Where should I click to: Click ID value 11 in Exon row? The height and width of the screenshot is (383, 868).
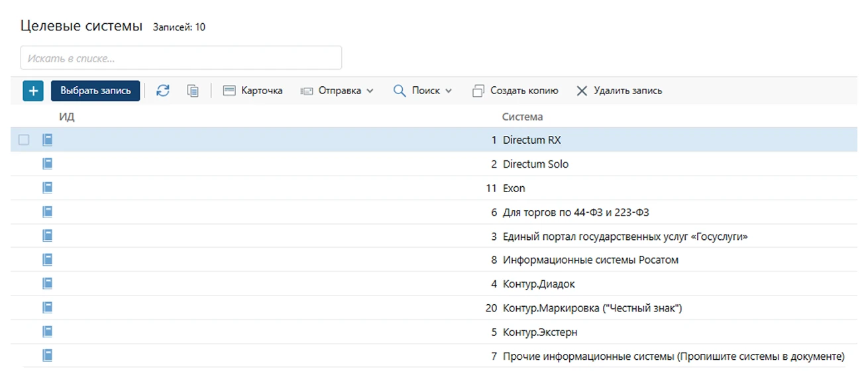pos(491,188)
